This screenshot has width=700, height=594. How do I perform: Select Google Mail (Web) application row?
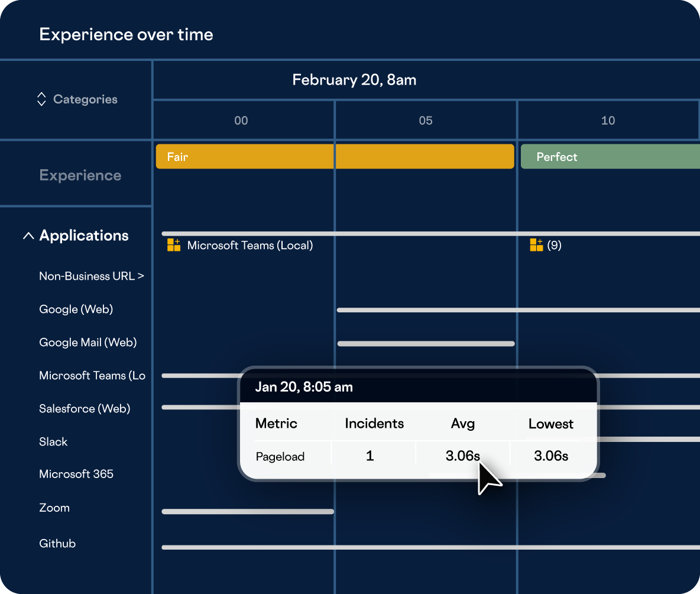(x=87, y=343)
